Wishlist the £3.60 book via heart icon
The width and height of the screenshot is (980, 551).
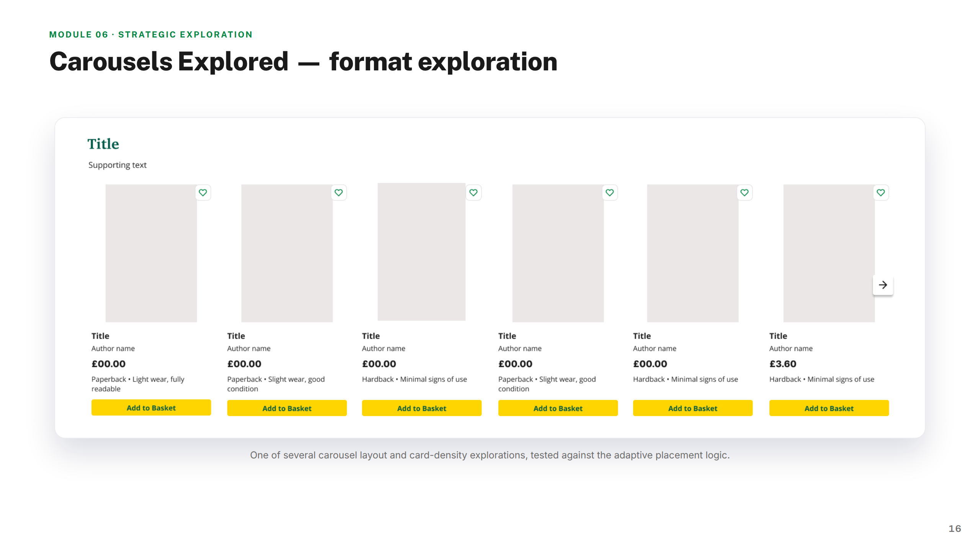pyautogui.click(x=881, y=192)
